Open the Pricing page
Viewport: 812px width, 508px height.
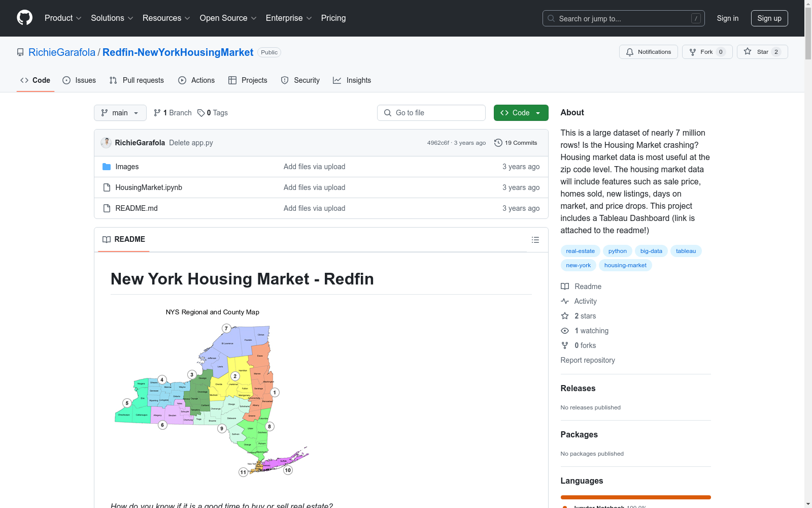click(x=333, y=18)
